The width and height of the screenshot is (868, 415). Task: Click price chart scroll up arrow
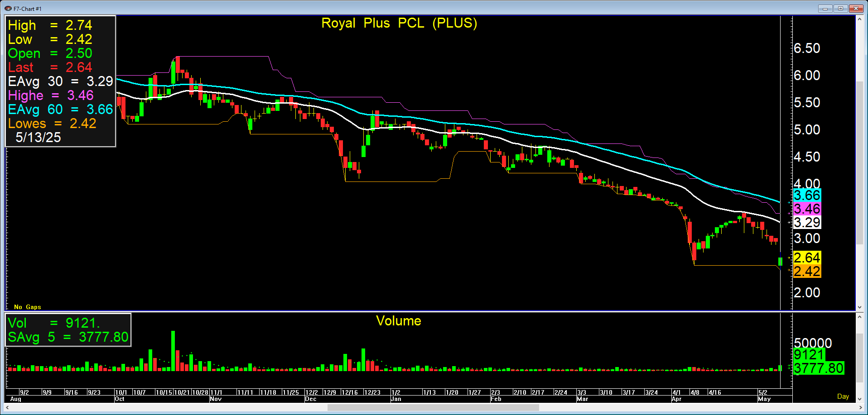click(x=859, y=19)
